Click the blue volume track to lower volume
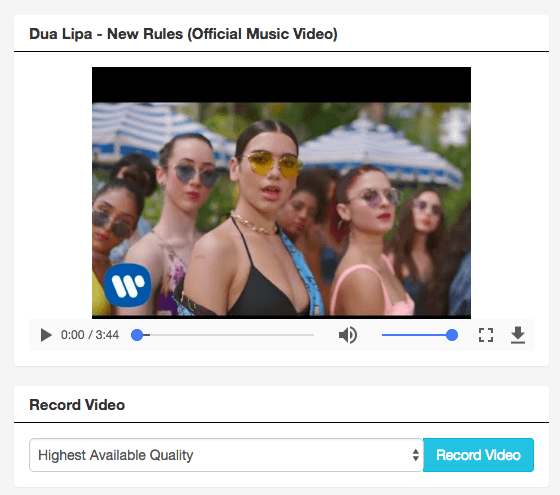The image size is (560, 495). tap(414, 335)
